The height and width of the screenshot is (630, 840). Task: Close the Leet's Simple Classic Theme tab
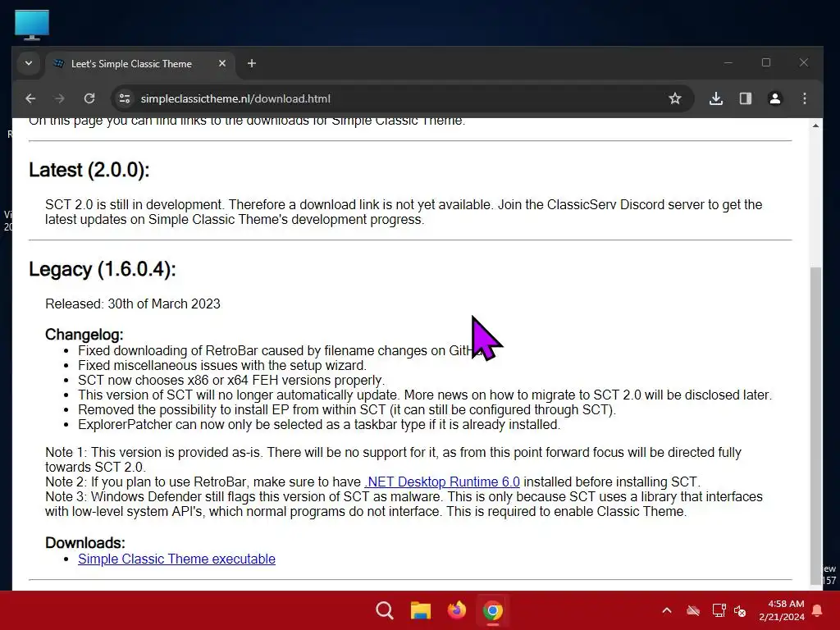point(221,63)
